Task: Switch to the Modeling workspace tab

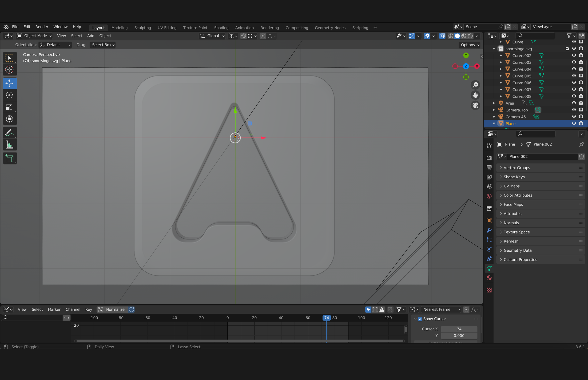Action: (119, 28)
